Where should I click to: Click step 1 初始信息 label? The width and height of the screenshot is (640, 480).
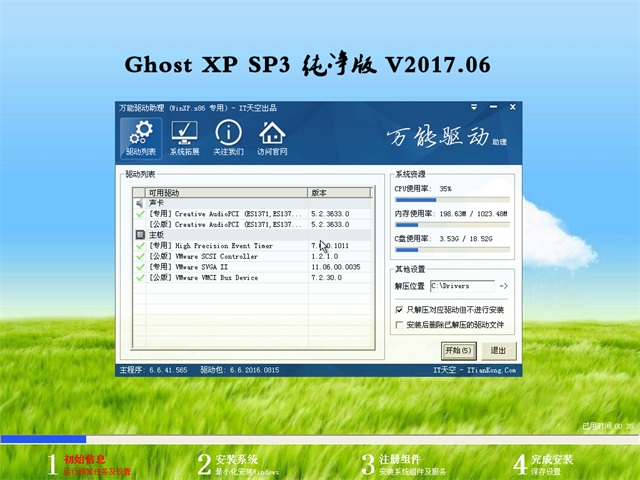tap(84, 459)
